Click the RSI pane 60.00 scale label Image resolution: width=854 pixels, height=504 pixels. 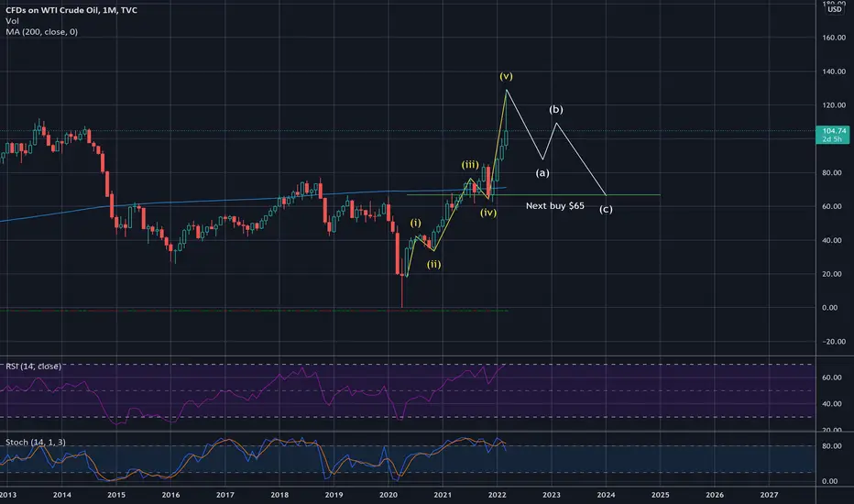(x=832, y=377)
